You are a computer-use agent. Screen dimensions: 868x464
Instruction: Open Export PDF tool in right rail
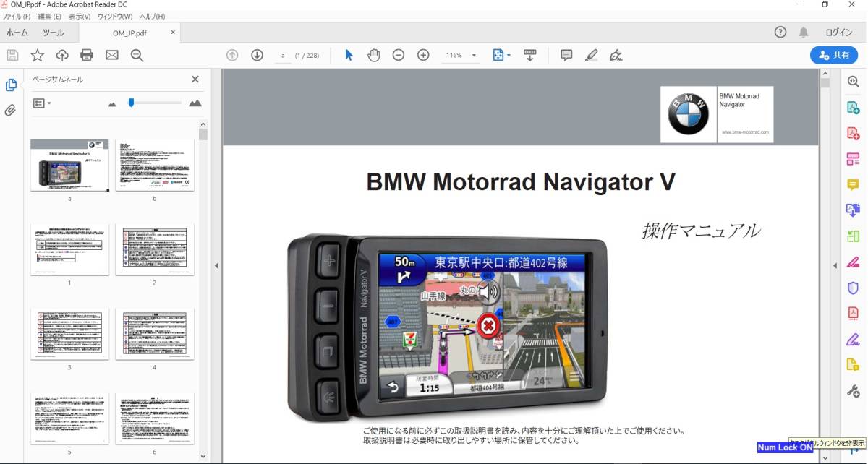pos(854,108)
